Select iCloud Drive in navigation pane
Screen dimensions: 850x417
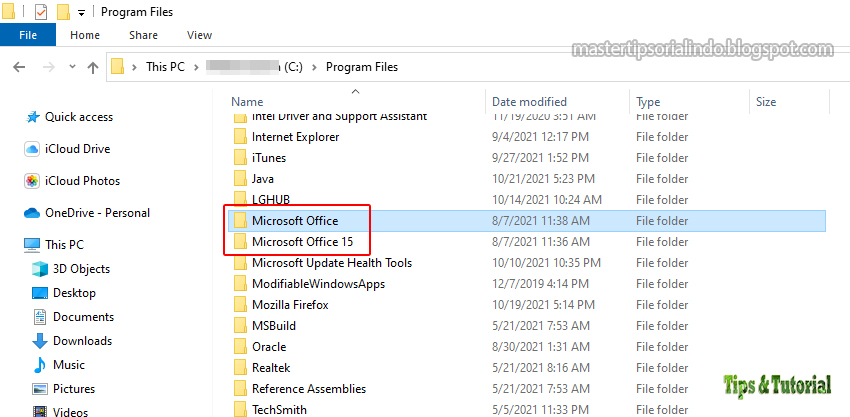78,149
